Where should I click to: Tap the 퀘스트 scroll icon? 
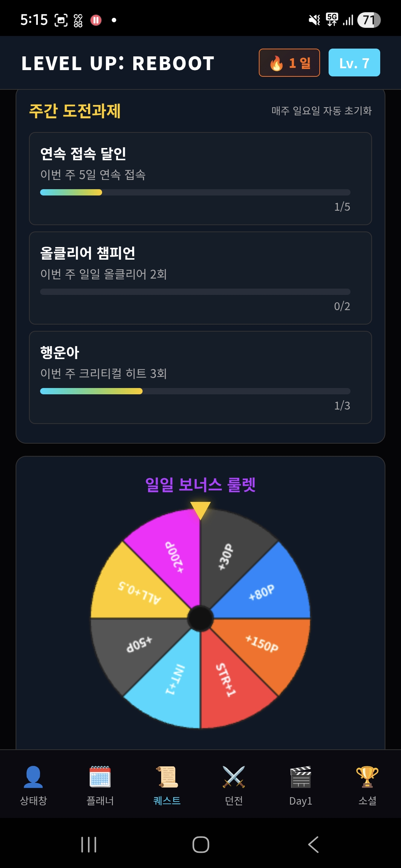coord(167,776)
